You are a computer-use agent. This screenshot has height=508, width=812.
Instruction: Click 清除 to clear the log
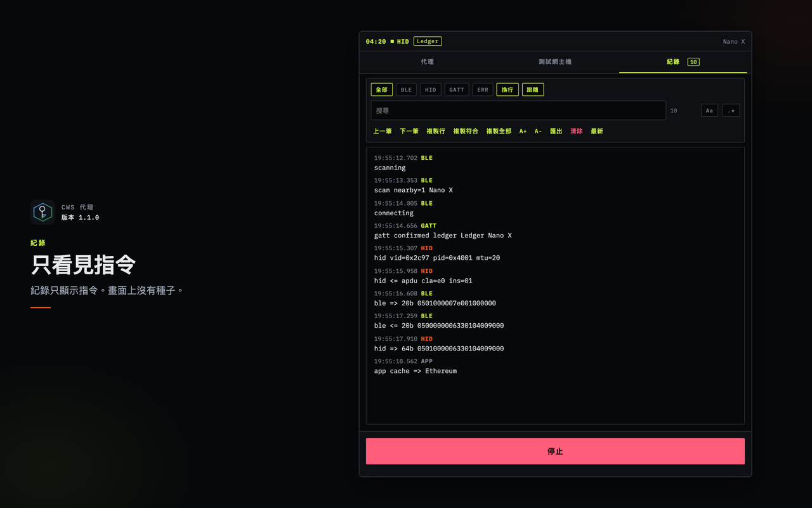click(x=577, y=131)
